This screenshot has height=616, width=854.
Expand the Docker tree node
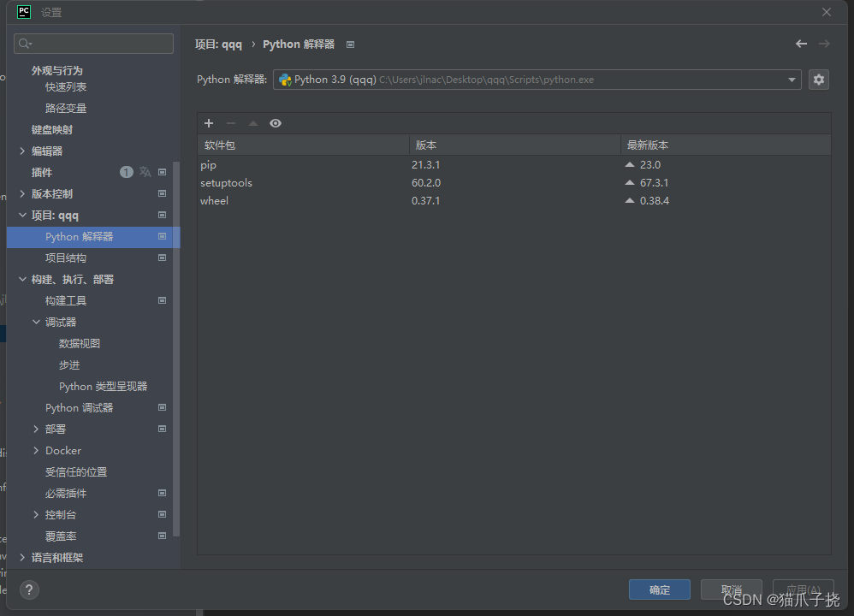coord(36,450)
